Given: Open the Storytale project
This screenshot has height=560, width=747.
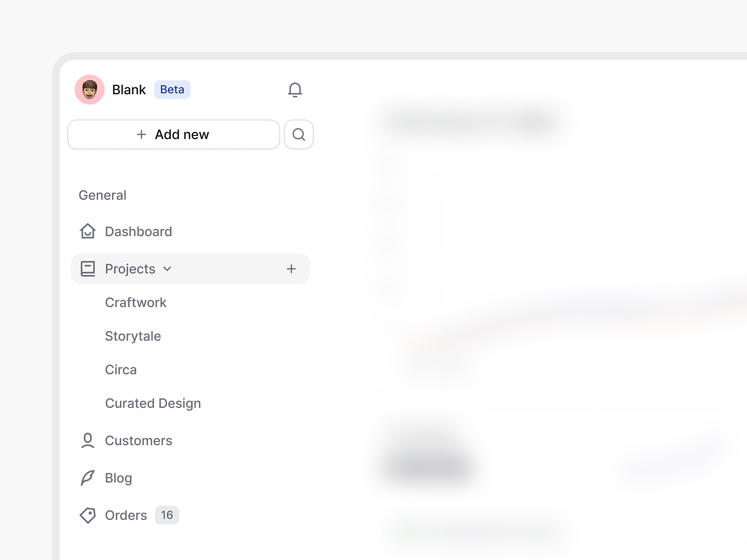Looking at the screenshot, I should coord(133,336).
